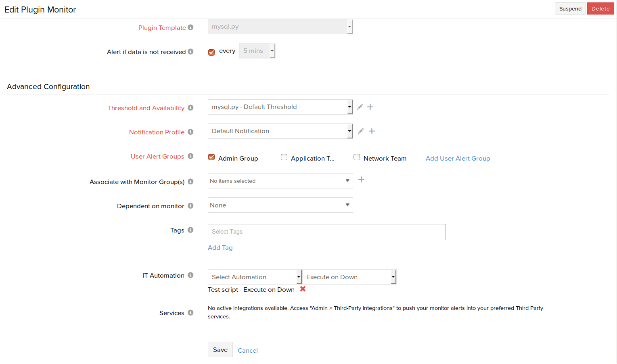This screenshot has width=617, height=364.
Task: Add a new Threshold profile with the plus icon
Action: 370,107
